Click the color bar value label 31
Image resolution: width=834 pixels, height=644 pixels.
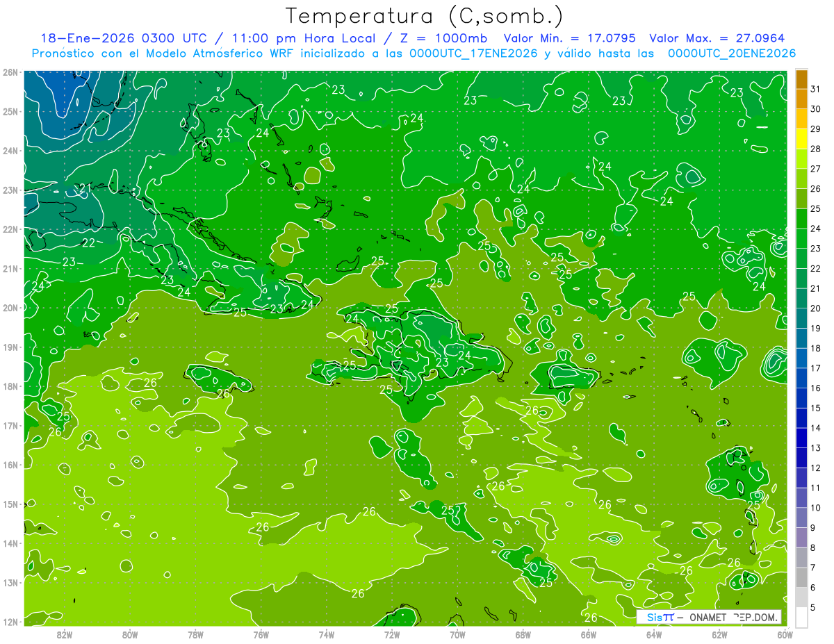coord(815,89)
